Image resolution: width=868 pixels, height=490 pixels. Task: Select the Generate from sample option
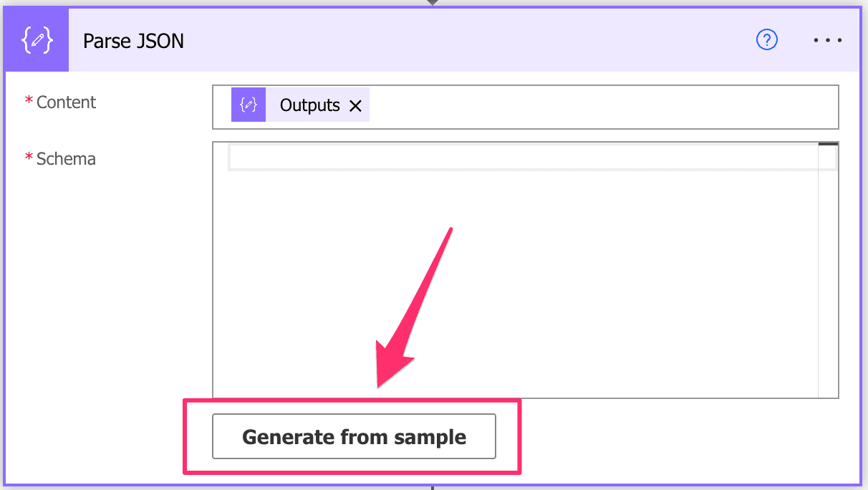coord(355,436)
